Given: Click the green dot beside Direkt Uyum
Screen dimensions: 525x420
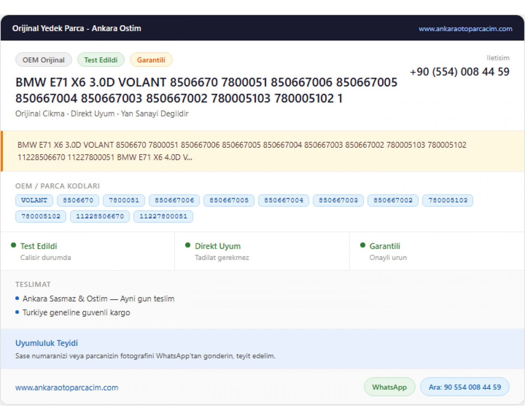Looking at the screenshot, I should pos(188,245).
